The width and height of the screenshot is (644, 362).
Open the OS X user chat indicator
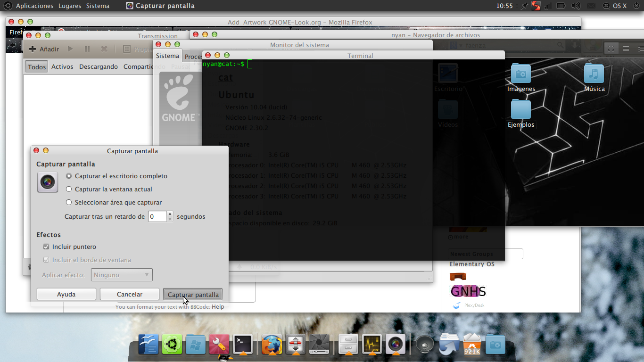[615, 6]
